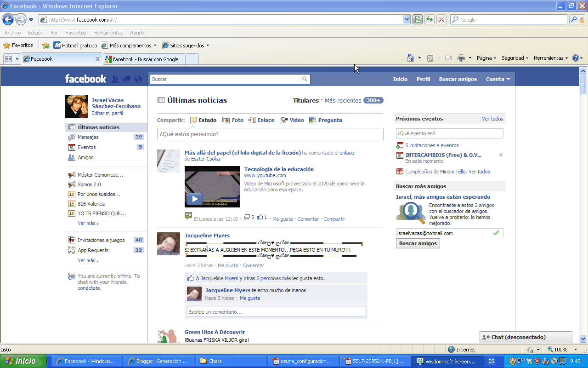Click the print icon in command bar

461,58
